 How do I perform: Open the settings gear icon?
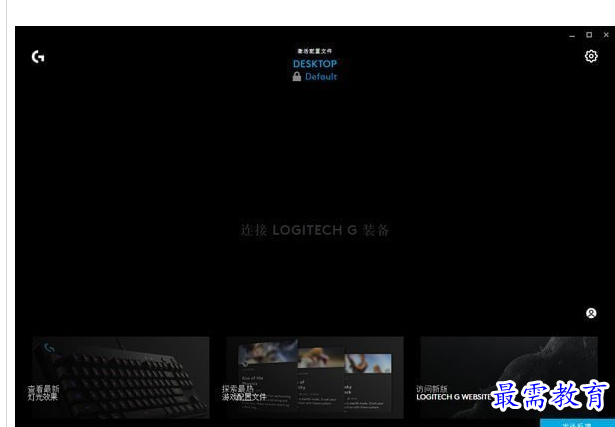pyautogui.click(x=591, y=56)
